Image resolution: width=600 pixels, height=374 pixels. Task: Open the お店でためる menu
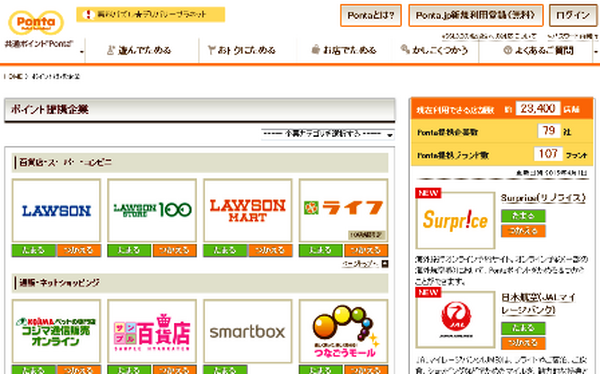[x=344, y=50]
